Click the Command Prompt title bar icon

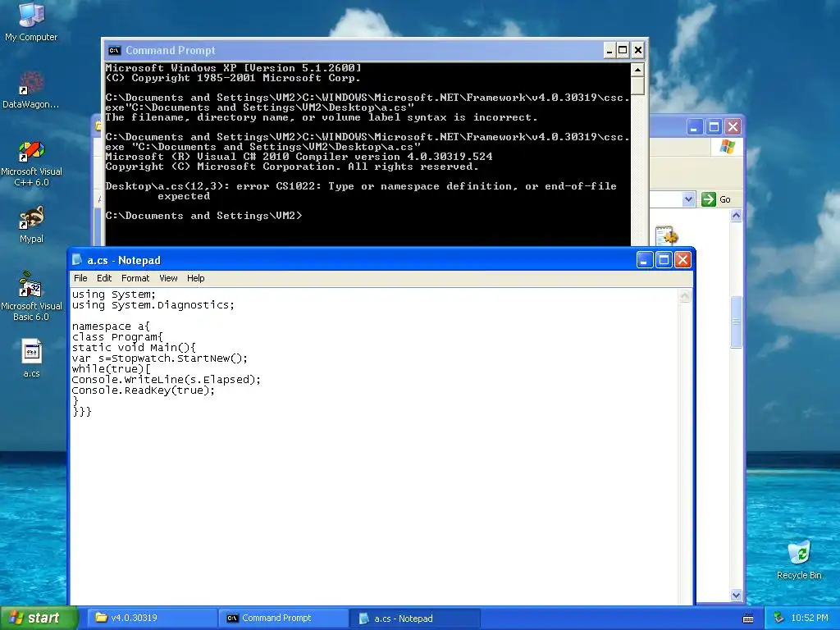pos(114,50)
